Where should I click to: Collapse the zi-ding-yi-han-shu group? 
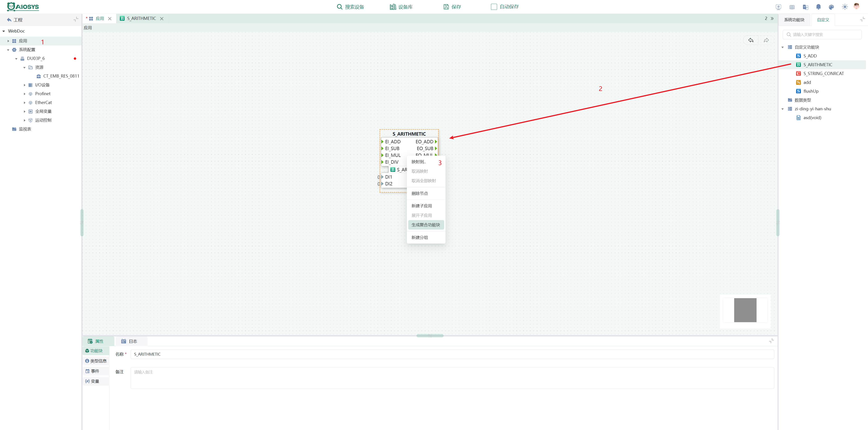pyautogui.click(x=782, y=109)
